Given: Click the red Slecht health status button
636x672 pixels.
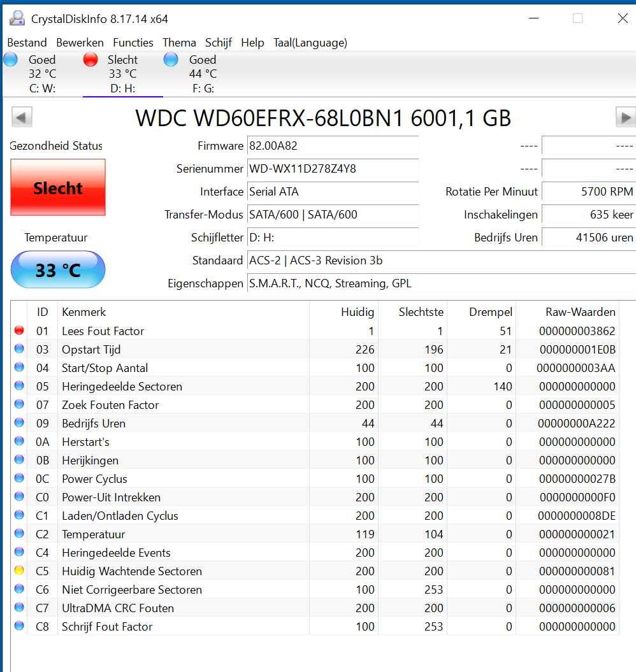Looking at the screenshot, I should click(x=58, y=187).
